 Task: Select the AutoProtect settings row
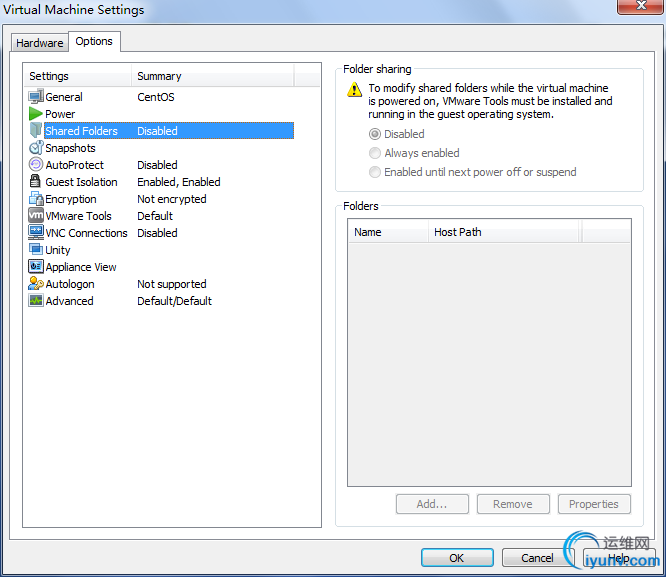(x=161, y=165)
